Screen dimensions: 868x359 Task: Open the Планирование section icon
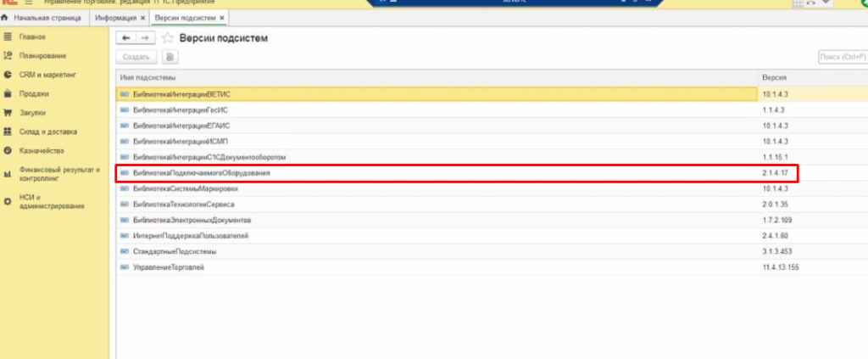coord(8,56)
